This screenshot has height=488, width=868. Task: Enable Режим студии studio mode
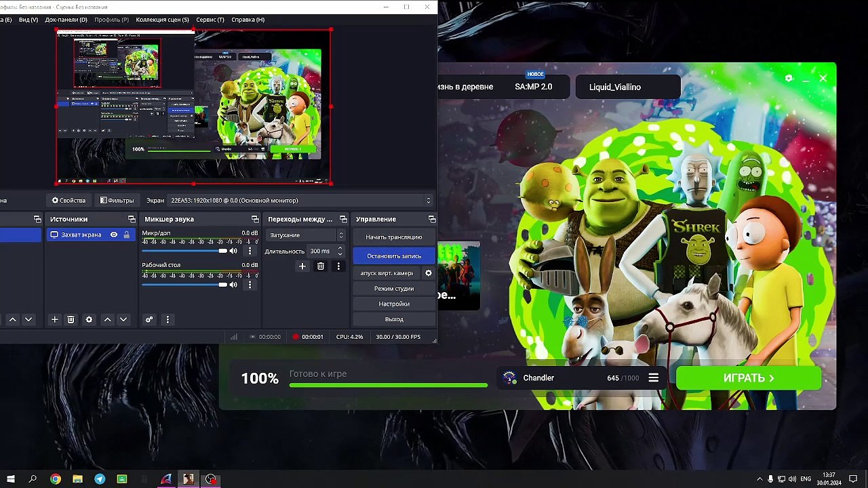[x=394, y=289]
